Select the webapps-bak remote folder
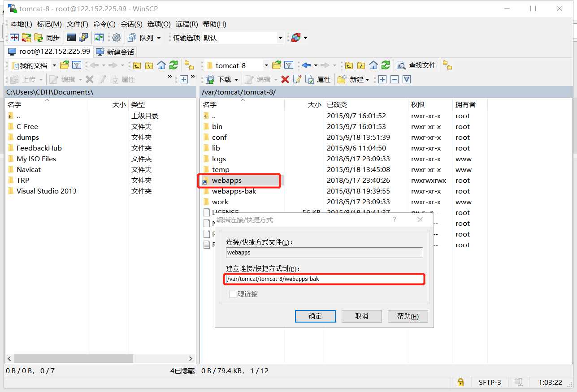The image size is (577, 392). tap(234, 191)
